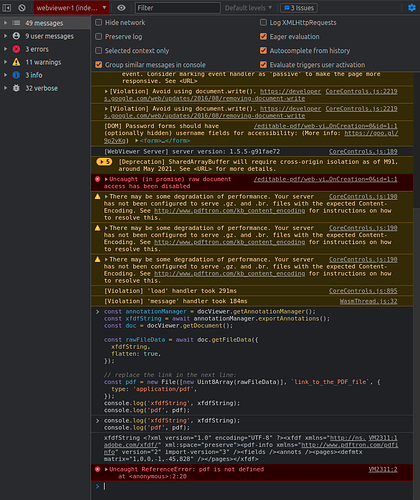Disable the Eager evaluation checkbox
This screenshot has height=500, width=420.
(263, 36)
